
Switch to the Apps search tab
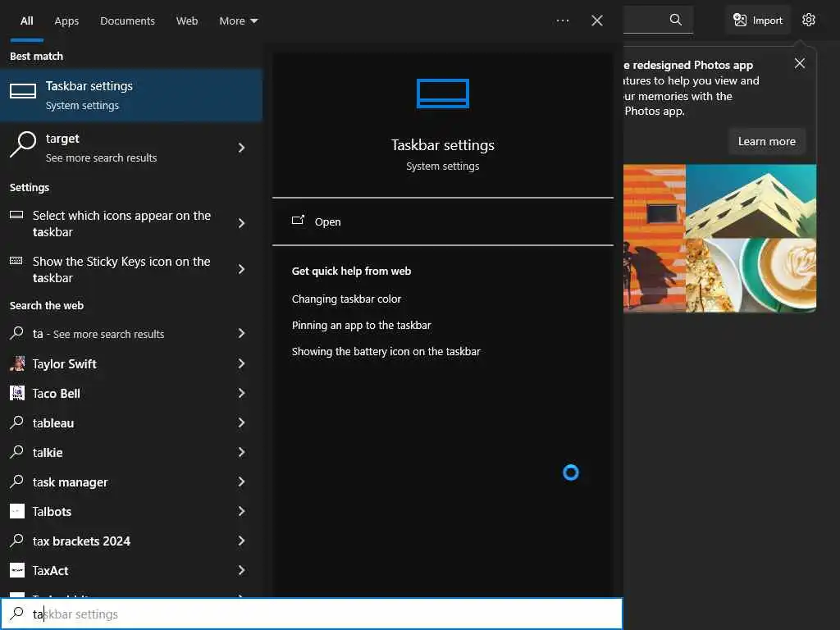coord(66,21)
